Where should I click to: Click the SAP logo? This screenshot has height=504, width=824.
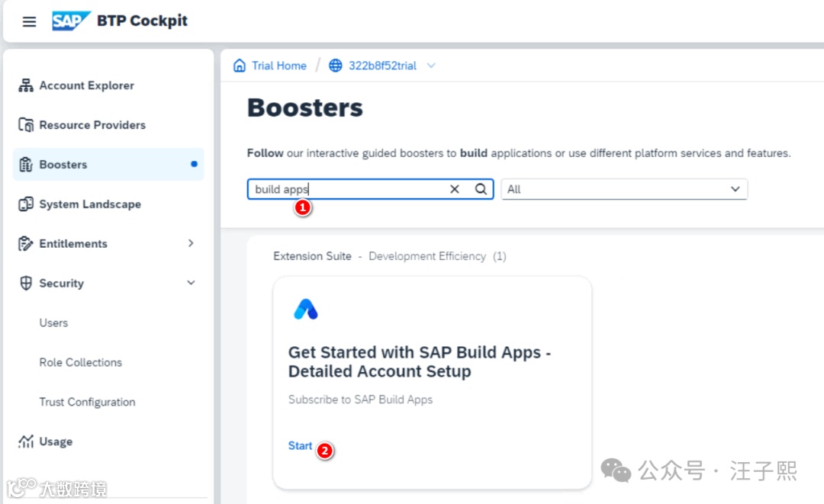click(71, 21)
